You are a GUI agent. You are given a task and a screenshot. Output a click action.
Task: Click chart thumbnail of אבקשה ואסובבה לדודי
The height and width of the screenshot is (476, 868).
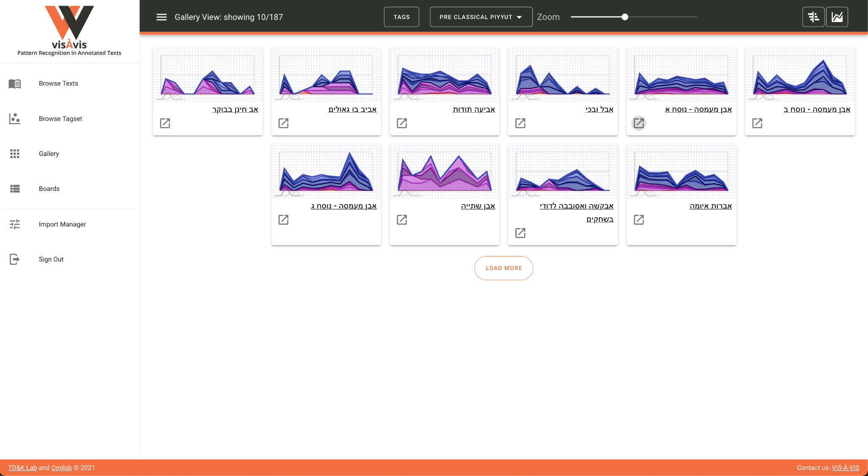(563, 171)
